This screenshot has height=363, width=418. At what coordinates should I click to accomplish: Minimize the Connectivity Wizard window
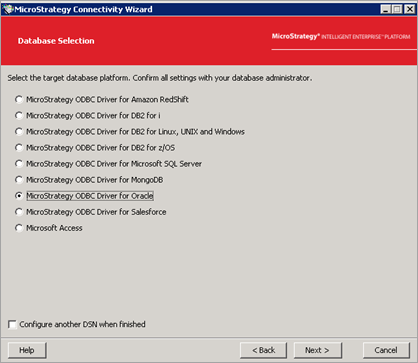(386, 9)
